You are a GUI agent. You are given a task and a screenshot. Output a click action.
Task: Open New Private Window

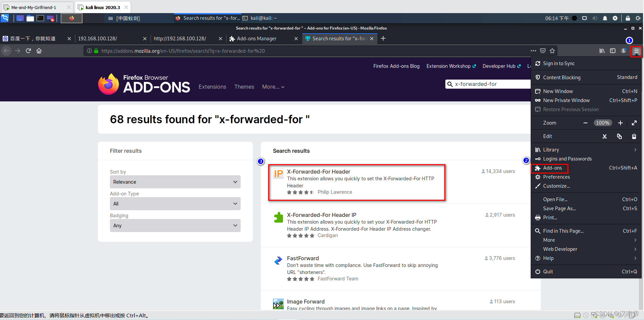[x=586, y=100]
